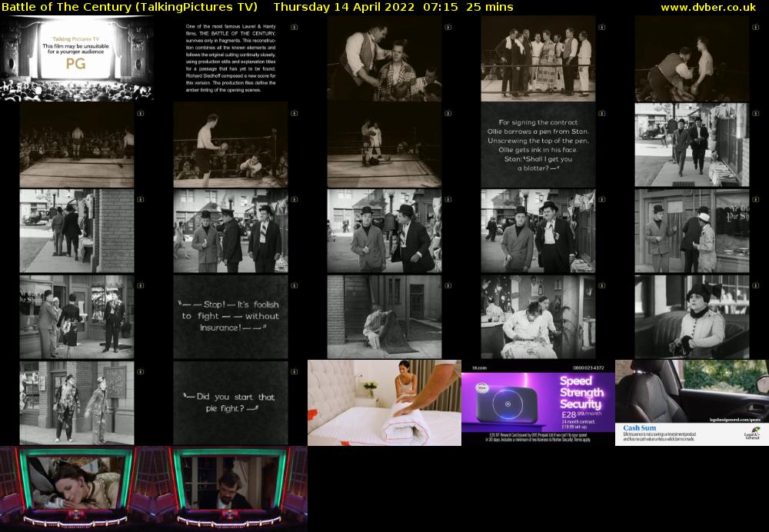Open the BT Speed Strength Security advert
The image size is (769, 532).
538,403
